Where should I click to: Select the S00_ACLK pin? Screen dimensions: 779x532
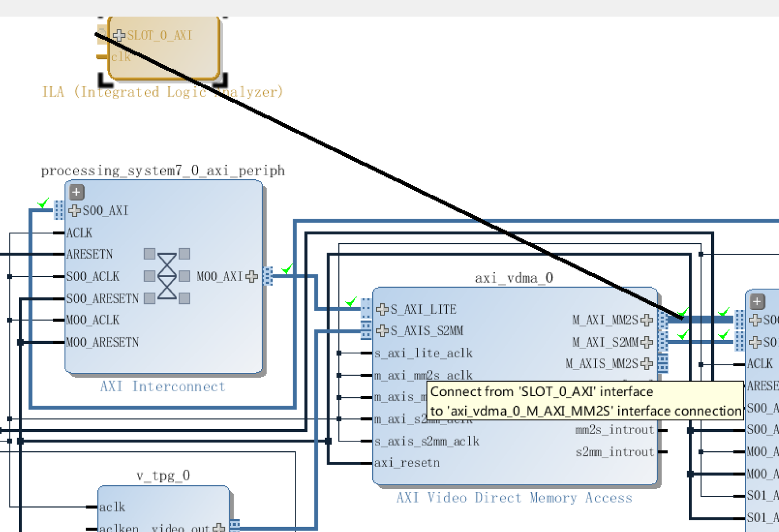coord(93,277)
